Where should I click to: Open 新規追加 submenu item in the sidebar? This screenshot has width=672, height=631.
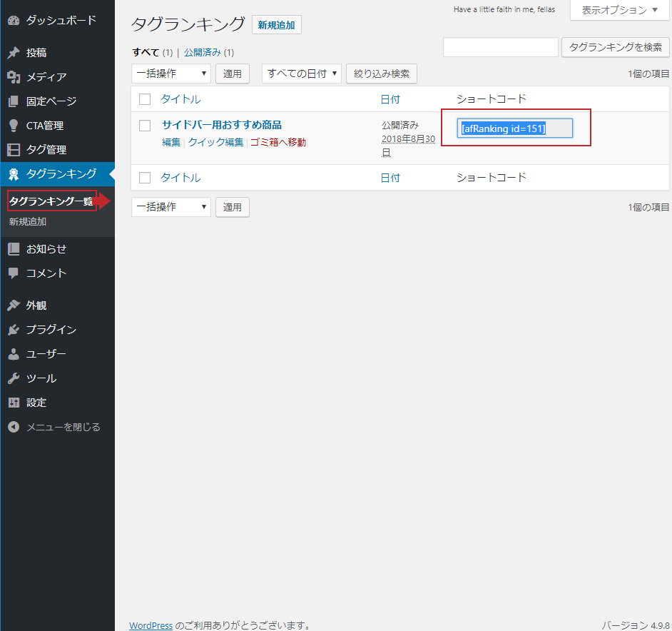[x=28, y=222]
